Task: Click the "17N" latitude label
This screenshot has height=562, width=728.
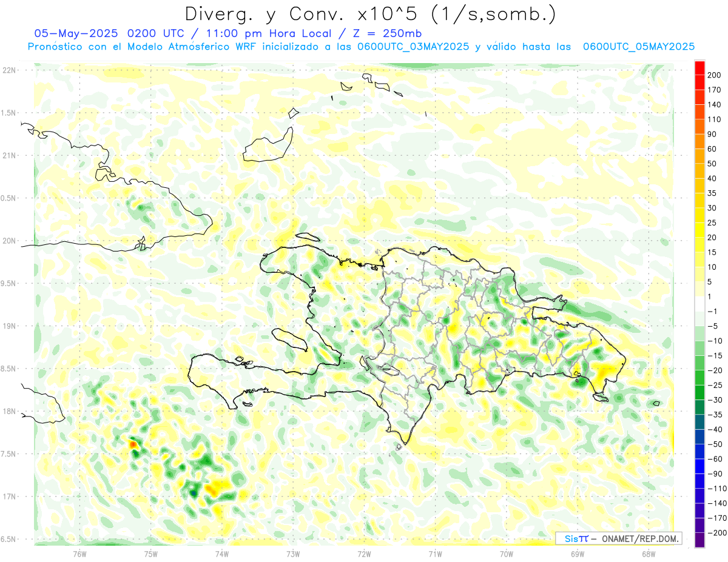Action: pyautogui.click(x=9, y=497)
